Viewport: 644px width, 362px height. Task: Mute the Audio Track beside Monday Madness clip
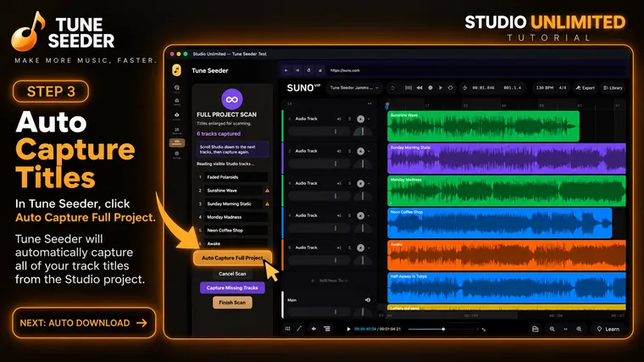click(339, 183)
